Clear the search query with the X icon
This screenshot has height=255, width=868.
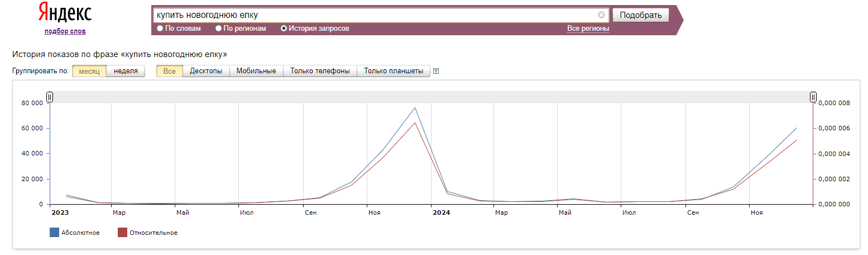click(x=601, y=15)
